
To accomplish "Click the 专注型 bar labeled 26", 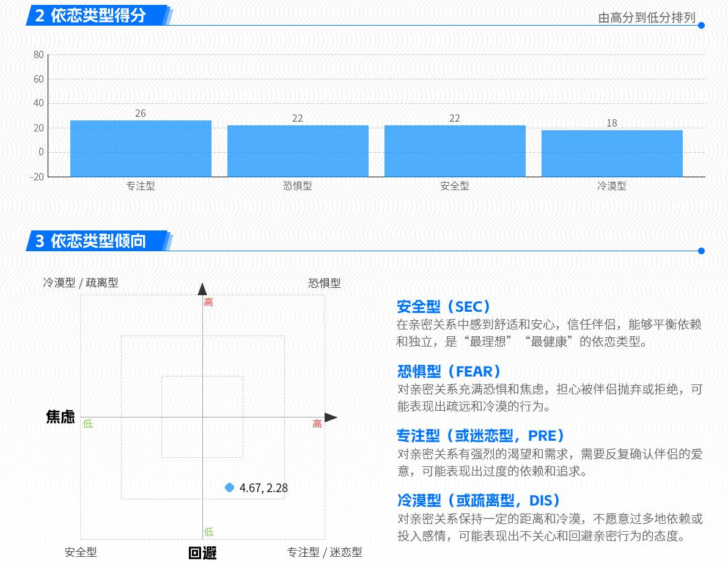I will tap(141, 149).
